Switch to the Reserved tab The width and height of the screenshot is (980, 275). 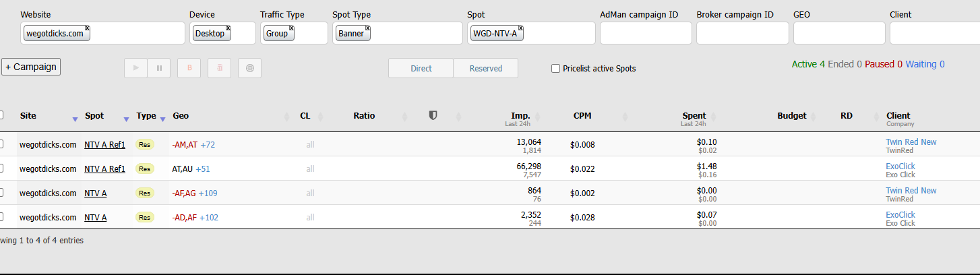[x=485, y=68]
